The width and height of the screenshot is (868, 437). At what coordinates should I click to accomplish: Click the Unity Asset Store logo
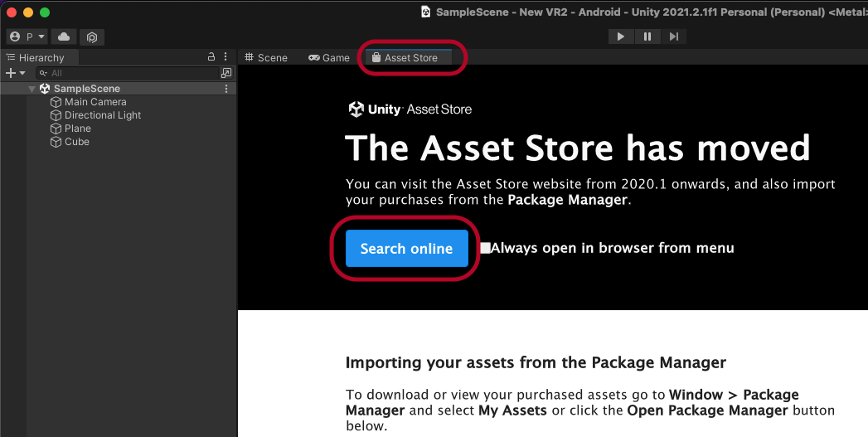pyautogui.click(x=410, y=109)
